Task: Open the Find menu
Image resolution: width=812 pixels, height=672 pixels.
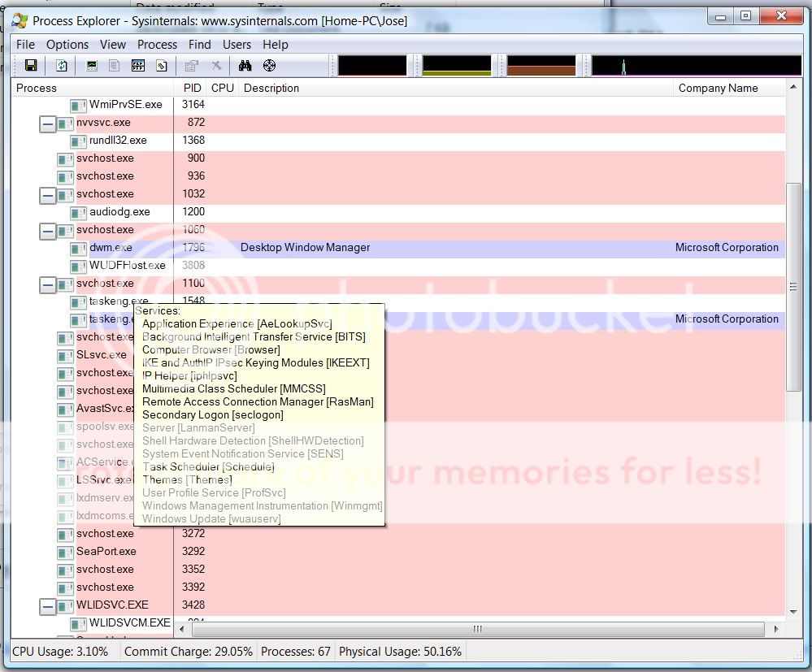Action: click(x=199, y=45)
